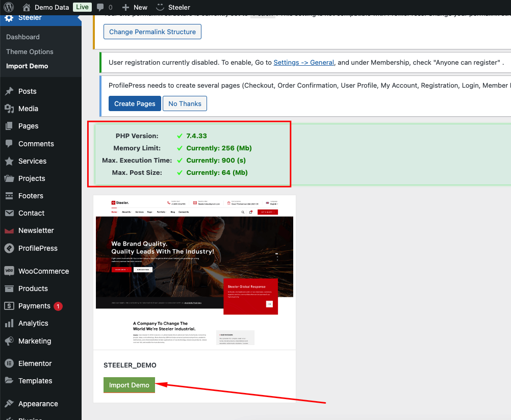This screenshot has width=511, height=420.
Task: Click the Products archive icon
Action: point(9,288)
